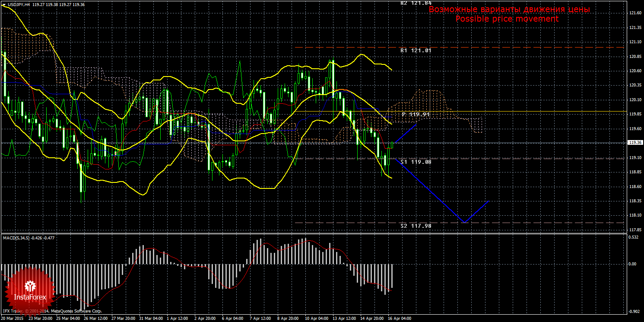This screenshot has width=644, height=322.
Task: Click the triangle arrow beside USDJPY,H4
Action: [3, 4]
